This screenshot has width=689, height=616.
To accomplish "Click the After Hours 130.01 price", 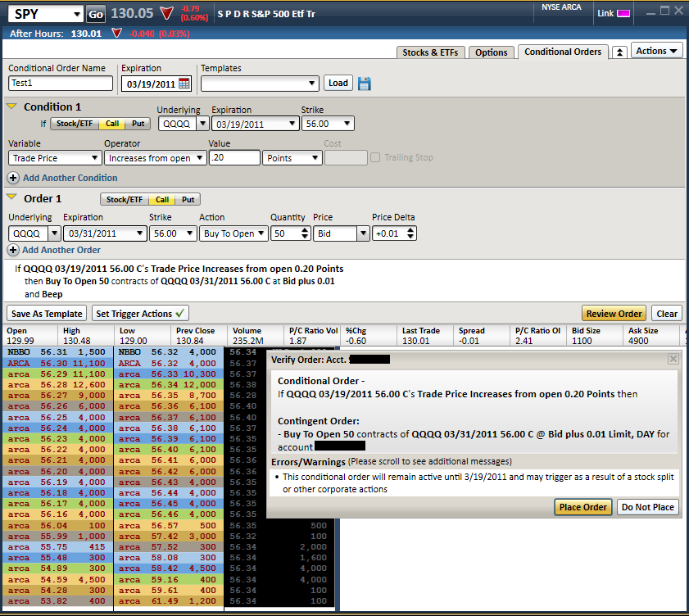I will click(86, 34).
